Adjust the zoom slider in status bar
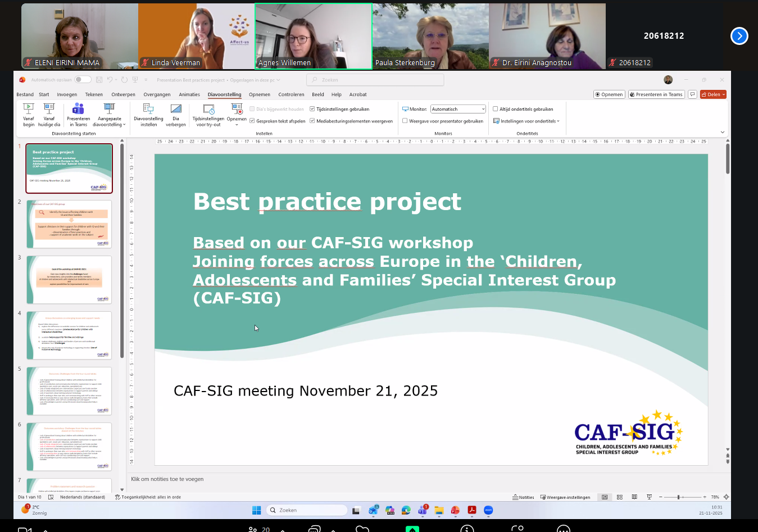This screenshot has height=532, width=758. point(679,497)
